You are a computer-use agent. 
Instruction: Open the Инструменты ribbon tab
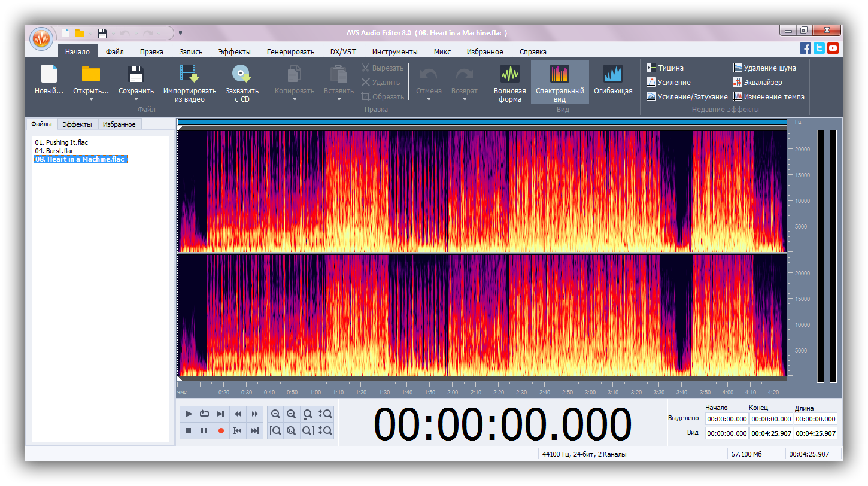tap(394, 52)
